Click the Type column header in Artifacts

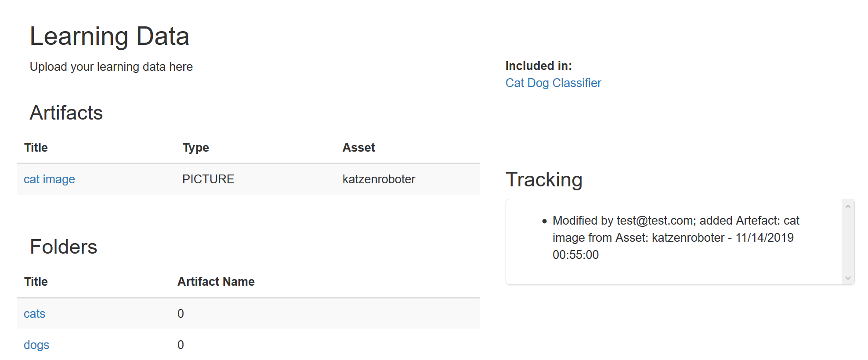pos(195,148)
